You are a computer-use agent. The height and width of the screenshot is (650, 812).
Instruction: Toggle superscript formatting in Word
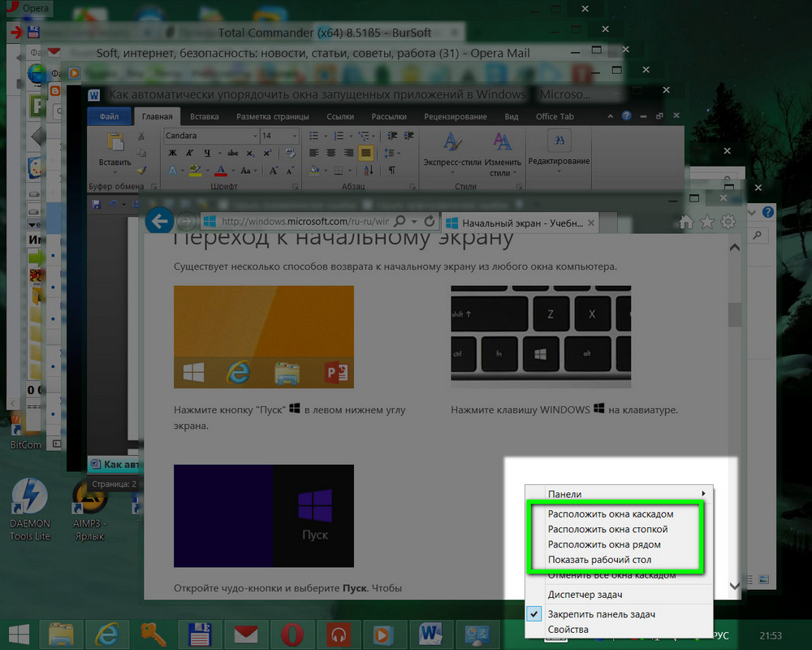click(x=267, y=153)
